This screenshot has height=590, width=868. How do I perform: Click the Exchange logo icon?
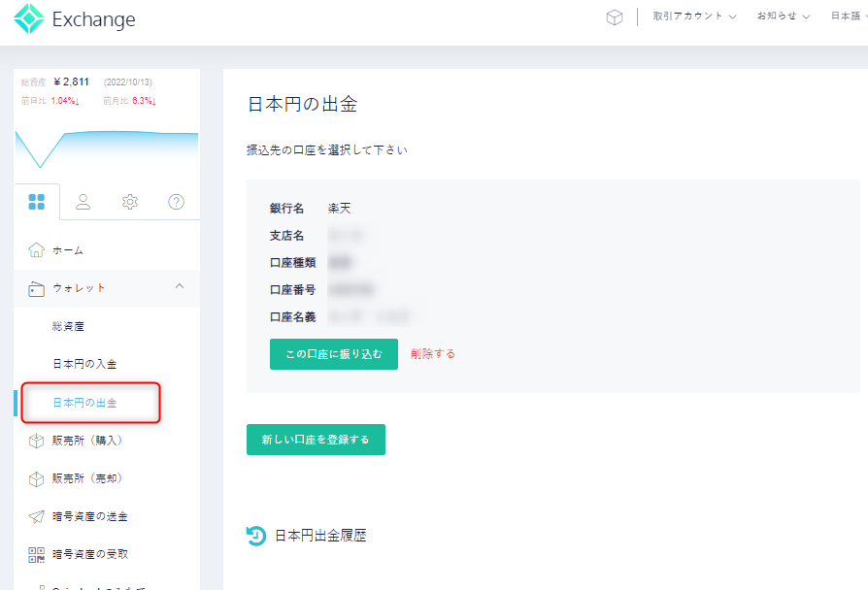(x=29, y=18)
